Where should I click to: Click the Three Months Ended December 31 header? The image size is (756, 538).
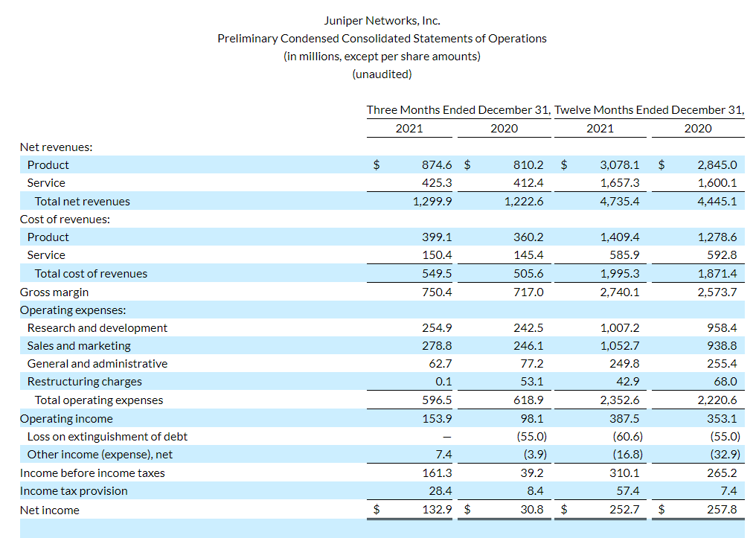[458, 109]
